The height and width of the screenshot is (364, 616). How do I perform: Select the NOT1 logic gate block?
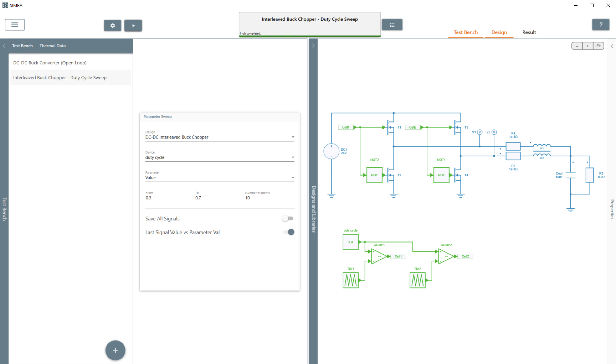pos(441,175)
